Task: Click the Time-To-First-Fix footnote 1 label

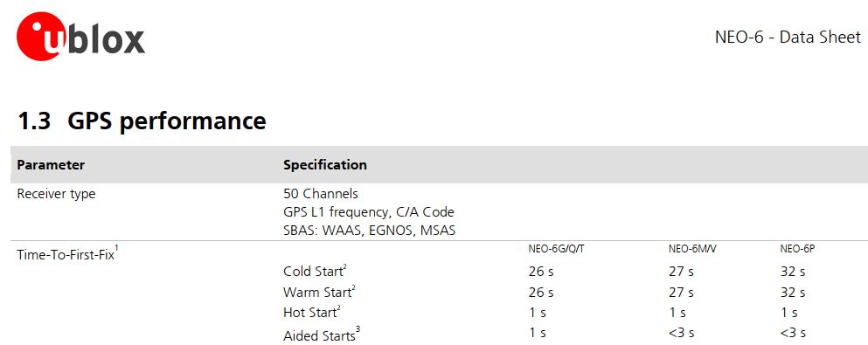Action: point(68,254)
